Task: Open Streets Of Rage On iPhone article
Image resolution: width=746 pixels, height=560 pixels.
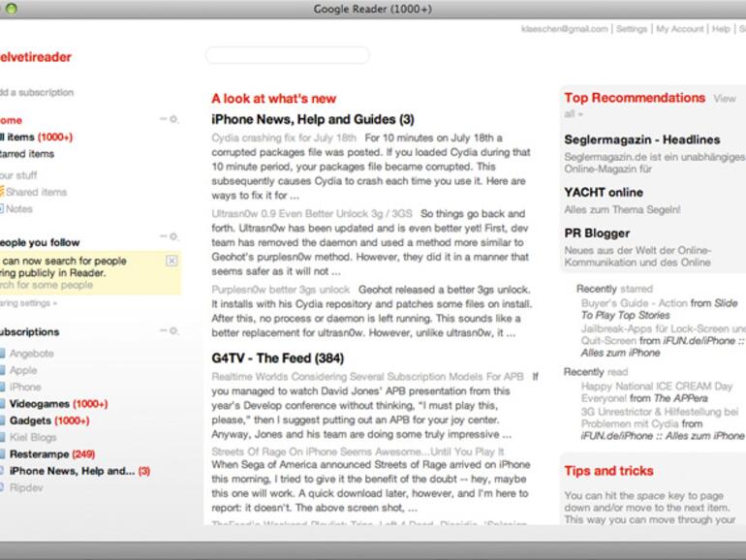Action: coord(357,451)
